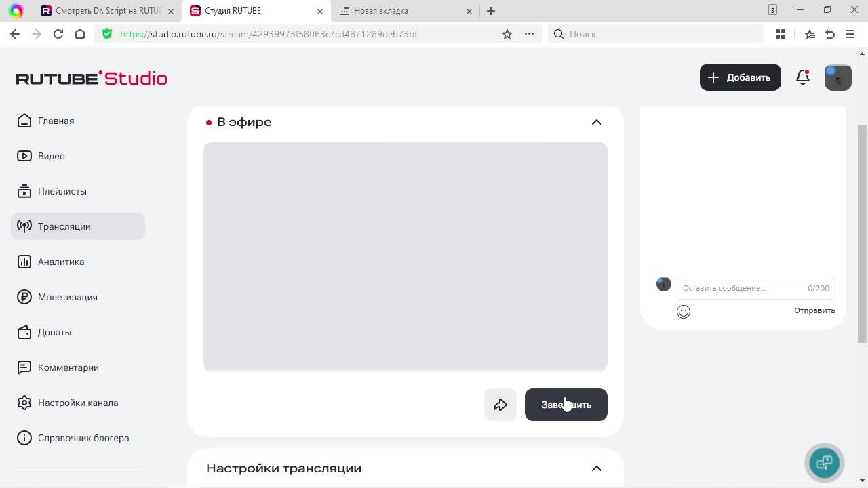This screenshot has height=488, width=868.
Task: Collapse Настройки трансляции section
Action: (x=597, y=468)
